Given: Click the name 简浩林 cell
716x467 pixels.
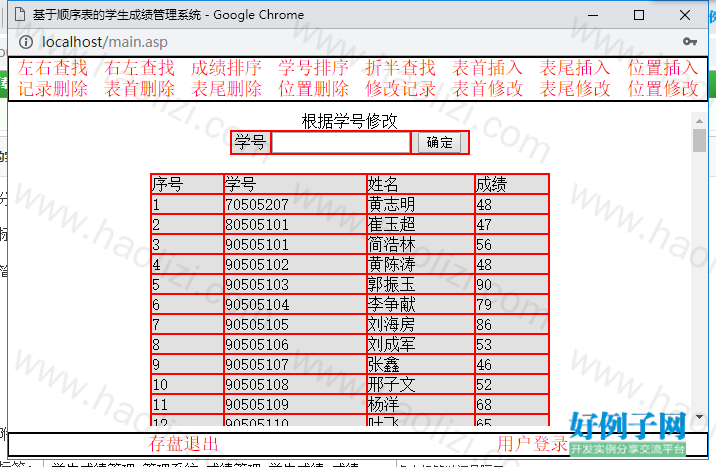Looking at the screenshot, I should coord(421,245).
